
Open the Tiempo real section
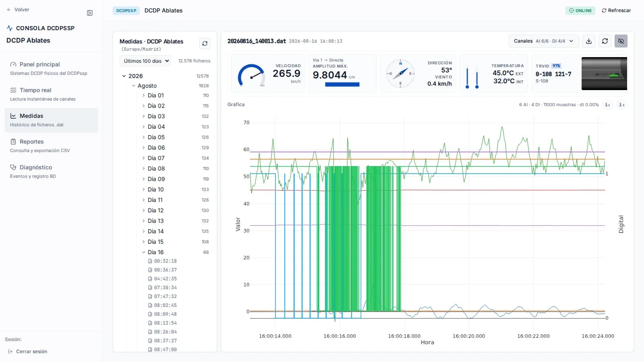pos(51,94)
